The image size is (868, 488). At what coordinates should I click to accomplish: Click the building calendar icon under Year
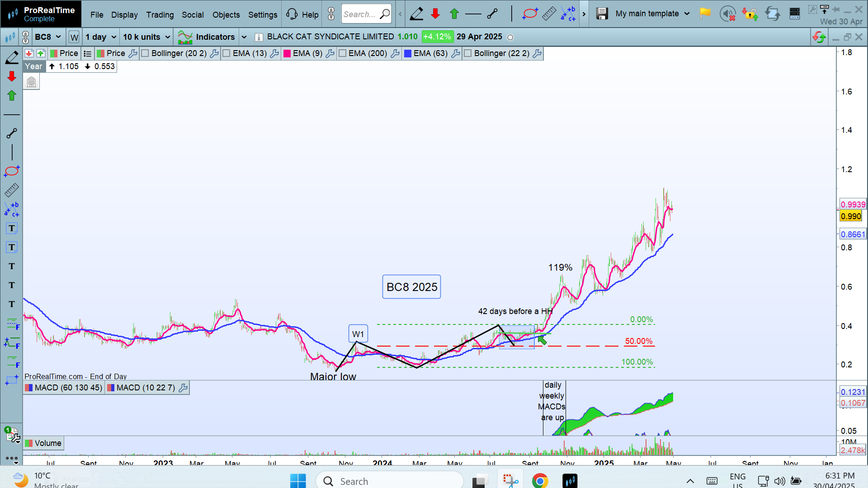pos(31,82)
